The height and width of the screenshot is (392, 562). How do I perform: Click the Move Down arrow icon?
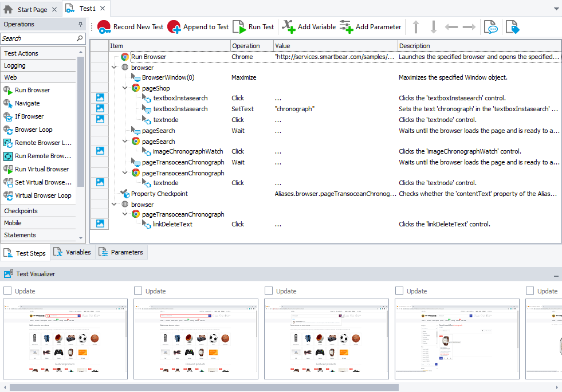434,27
